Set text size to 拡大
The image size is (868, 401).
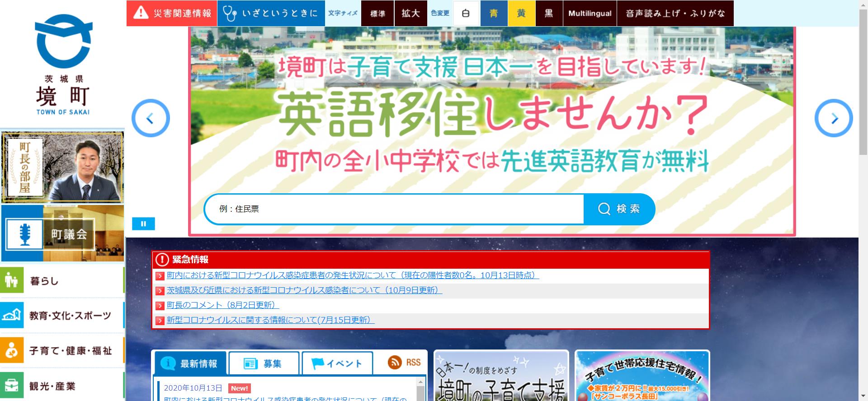point(410,13)
